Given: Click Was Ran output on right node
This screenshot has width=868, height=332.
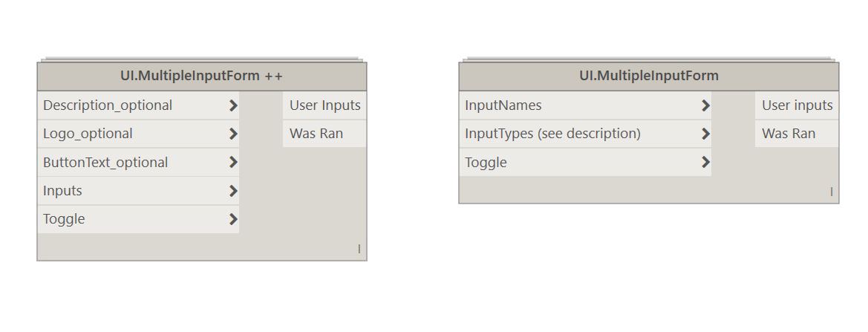Looking at the screenshot, I should point(788,134).
